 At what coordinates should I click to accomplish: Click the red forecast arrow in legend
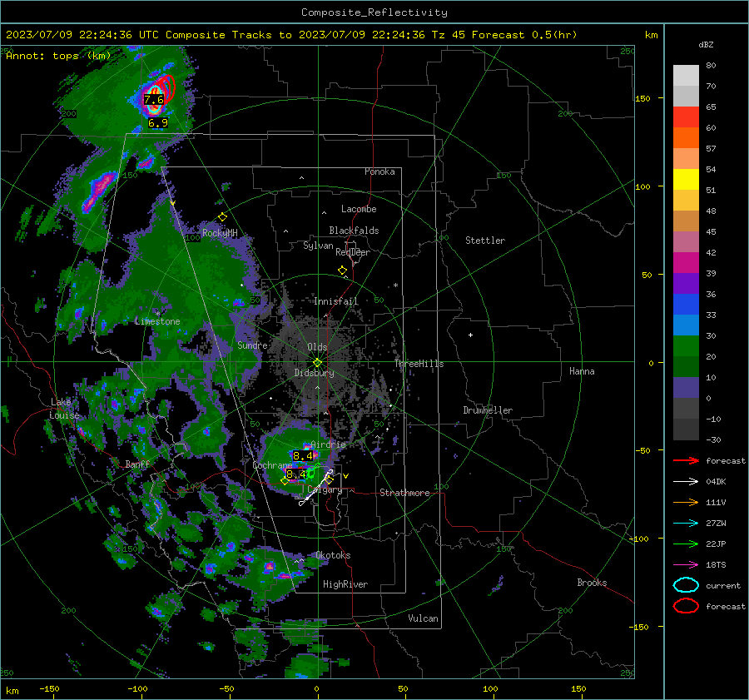pos(686,460)
